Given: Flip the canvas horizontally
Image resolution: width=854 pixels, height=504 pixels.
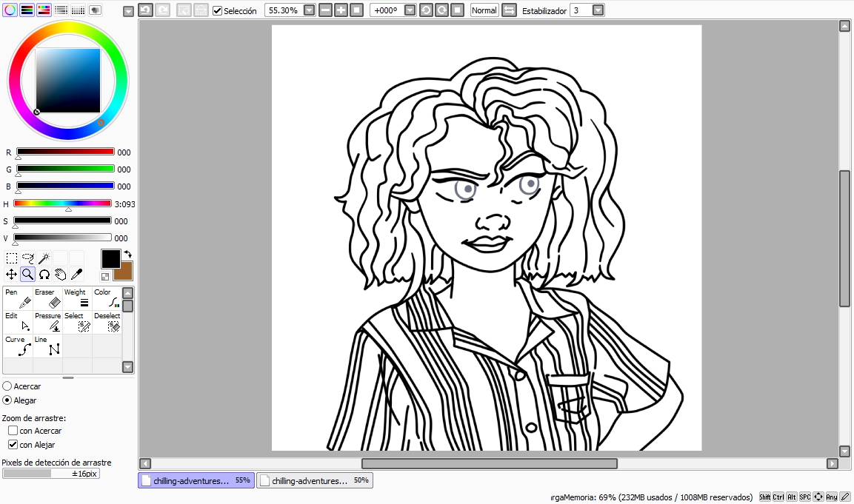Looking at the screenshot, I should [x=509, y=10].
